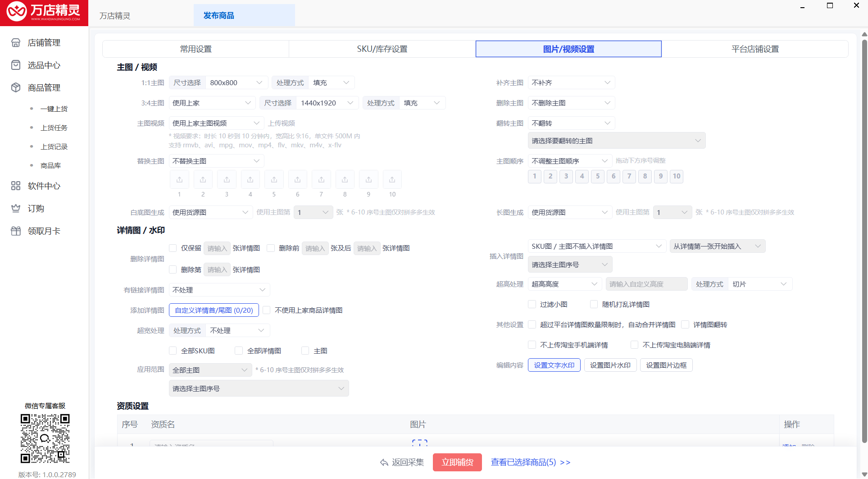868x479 pixels.
Task: Click the WeChat customer service QR code
Action: (x=45, y=438)
